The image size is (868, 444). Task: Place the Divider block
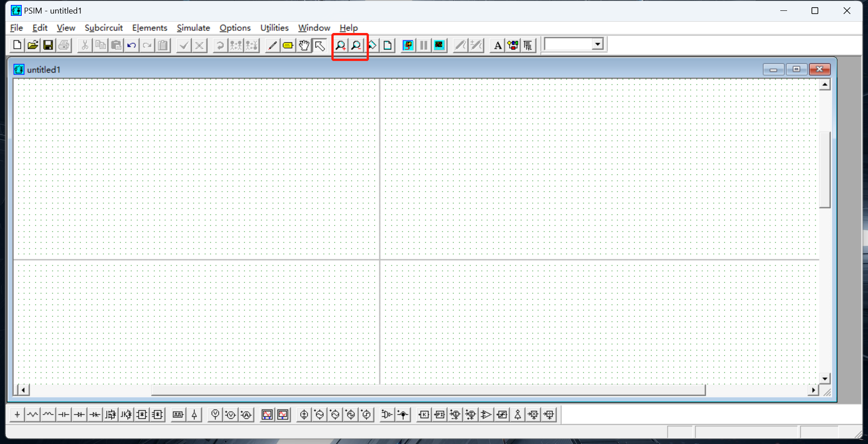tap(549, 414)
